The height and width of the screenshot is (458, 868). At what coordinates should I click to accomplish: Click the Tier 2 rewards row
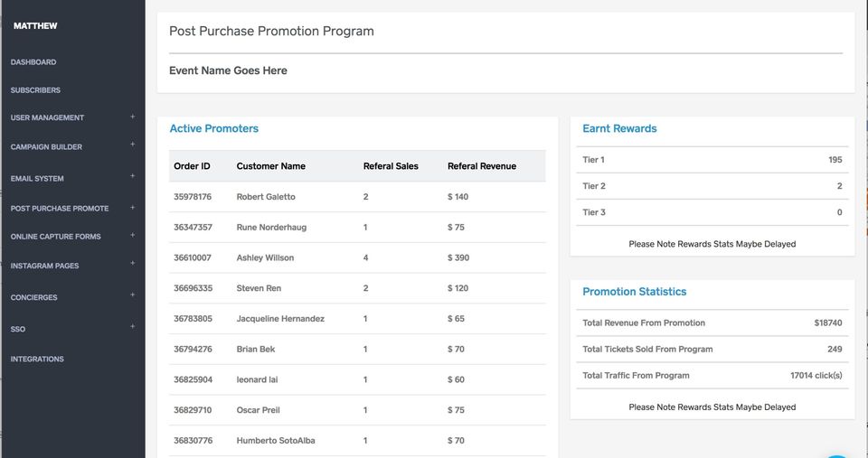click(x=712, y=186)
